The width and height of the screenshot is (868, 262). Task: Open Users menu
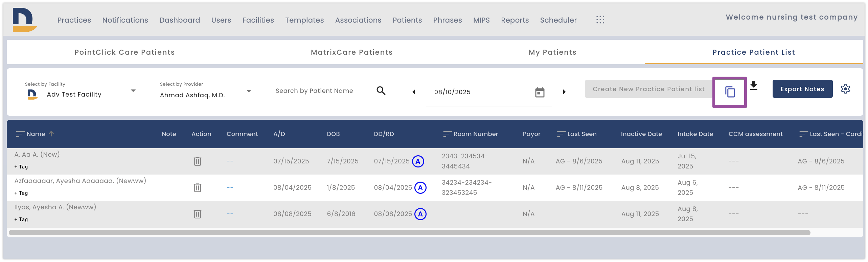221,20
